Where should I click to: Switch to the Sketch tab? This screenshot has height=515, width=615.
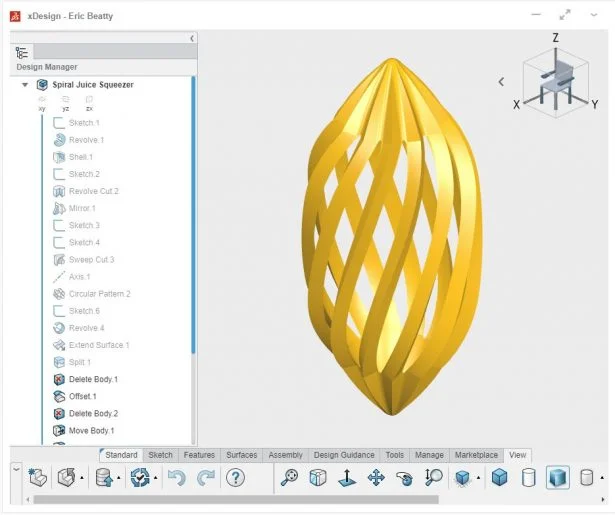[x=160, y=455]
